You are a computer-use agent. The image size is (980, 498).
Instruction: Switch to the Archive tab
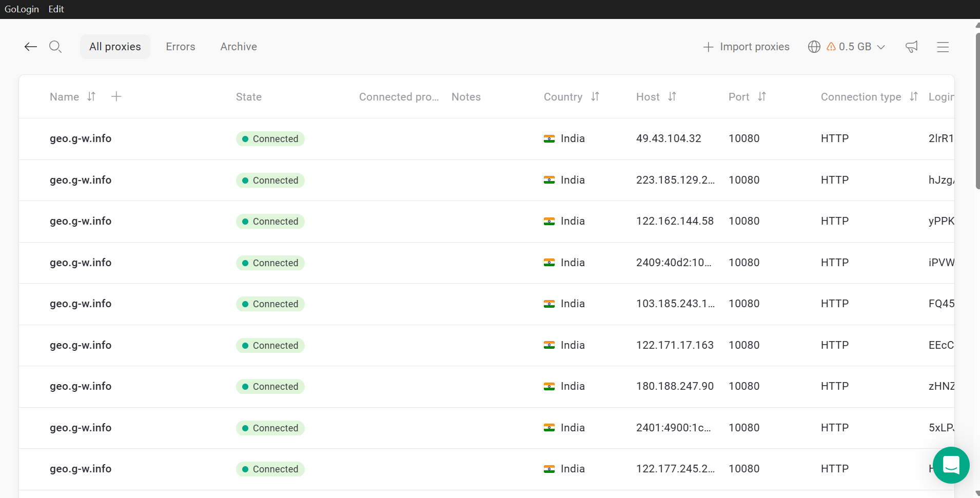pyautogui.click(x=239, y=47)
